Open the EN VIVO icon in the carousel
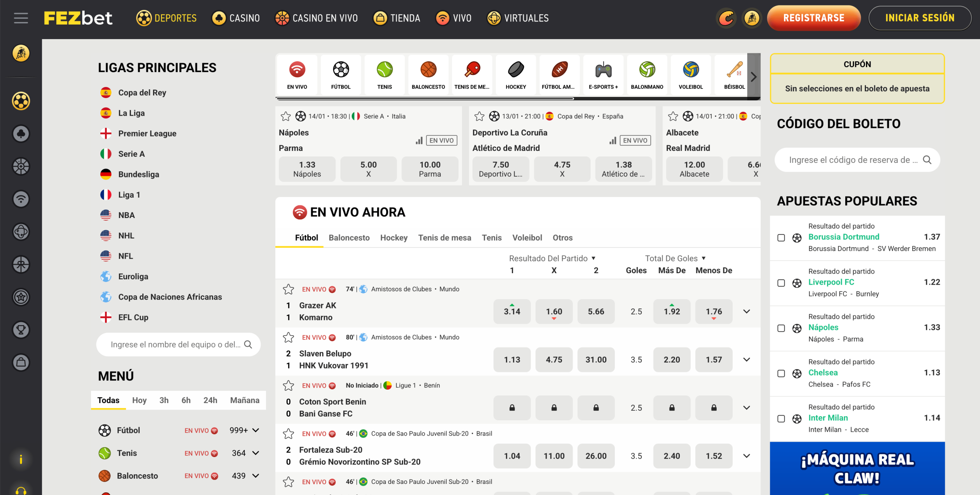 tap(297, 75)
